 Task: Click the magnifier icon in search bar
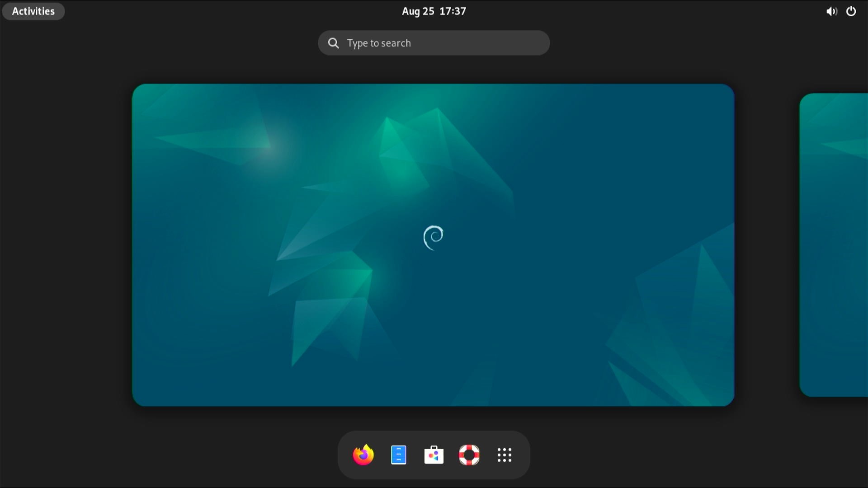click(x=334, y=43)
